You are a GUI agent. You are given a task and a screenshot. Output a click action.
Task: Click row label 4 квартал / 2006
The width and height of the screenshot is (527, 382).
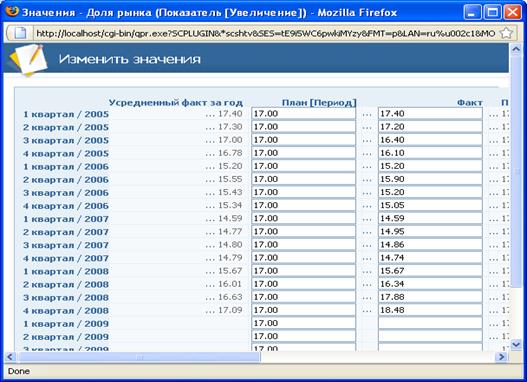coord(66,206)
